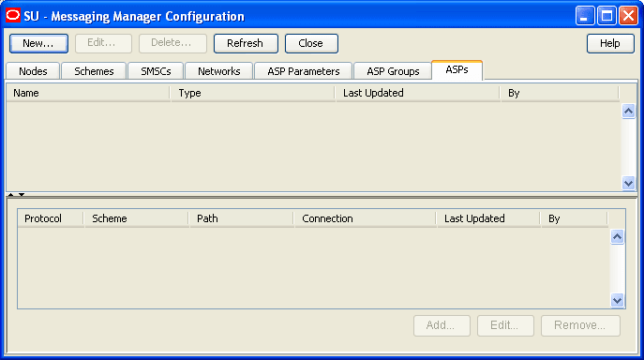The height and width of the screenshot is (360, 644).
Task: Click the Oracle logo icon in title bar
Action: pos(13,16)
